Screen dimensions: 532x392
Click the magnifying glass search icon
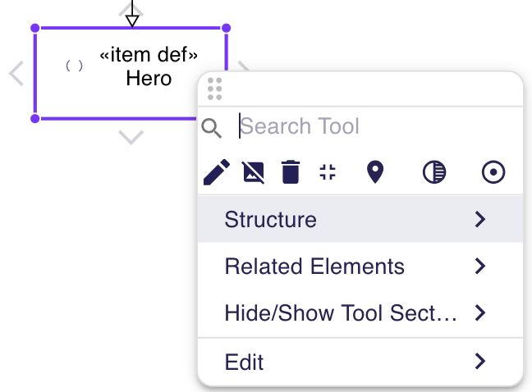click(212, 128)
